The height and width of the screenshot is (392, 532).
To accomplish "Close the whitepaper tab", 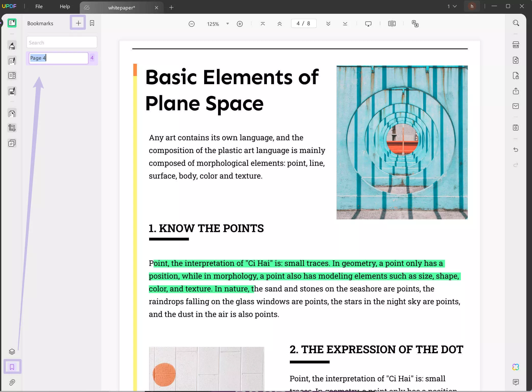I will pos(157,8).
